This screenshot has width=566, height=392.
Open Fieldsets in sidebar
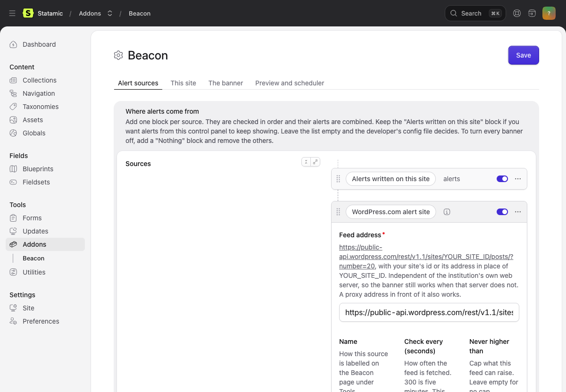(x=36, y=182)
